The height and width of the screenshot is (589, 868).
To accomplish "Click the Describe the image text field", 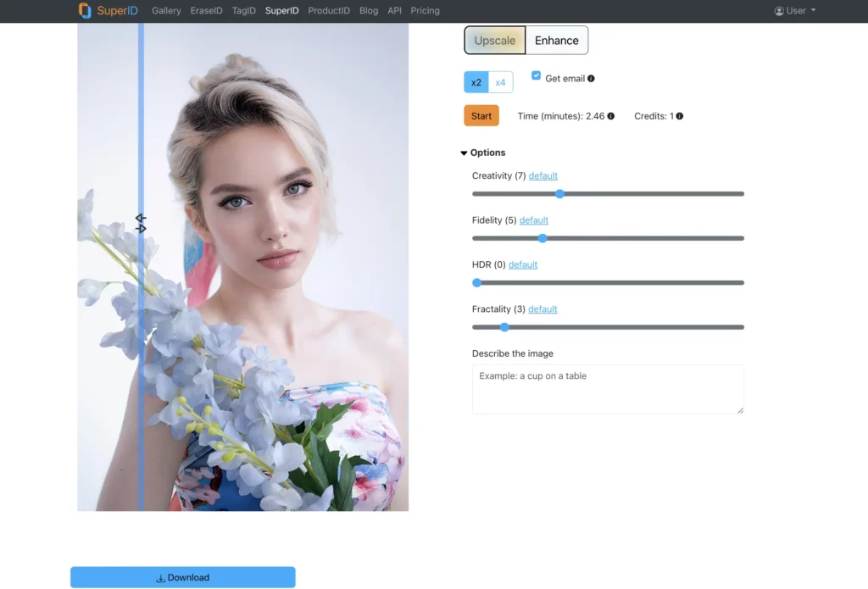I will point(607,389).
